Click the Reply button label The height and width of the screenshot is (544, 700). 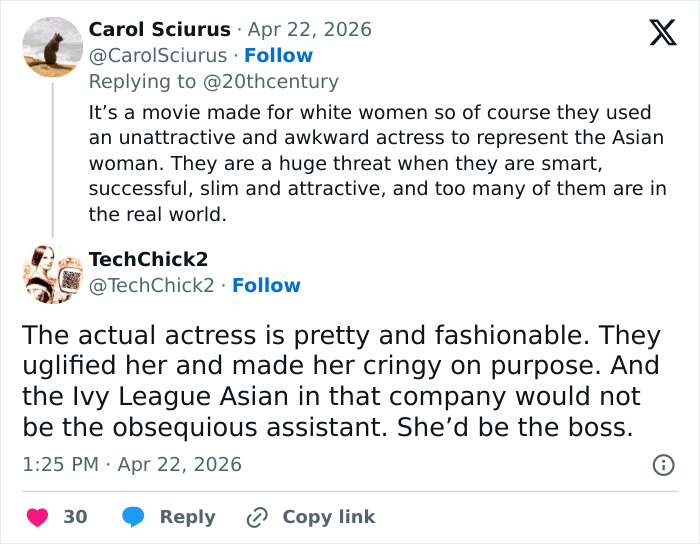187,517
